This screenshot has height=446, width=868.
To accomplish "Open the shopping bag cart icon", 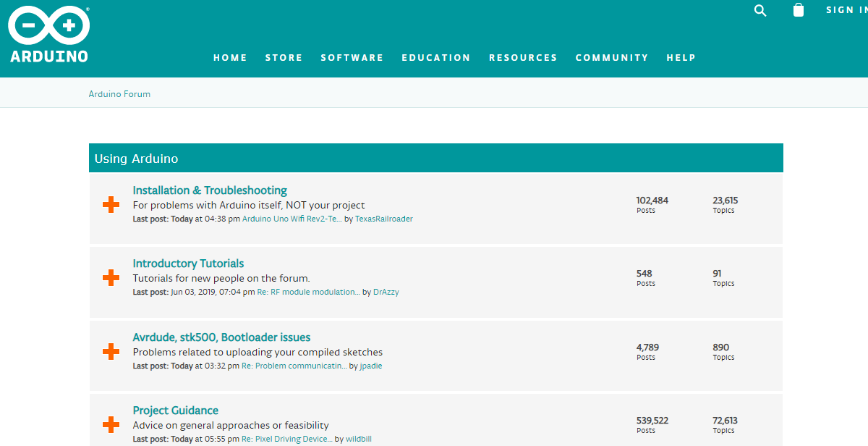I will pyautogui.click(x=799, y=10).
